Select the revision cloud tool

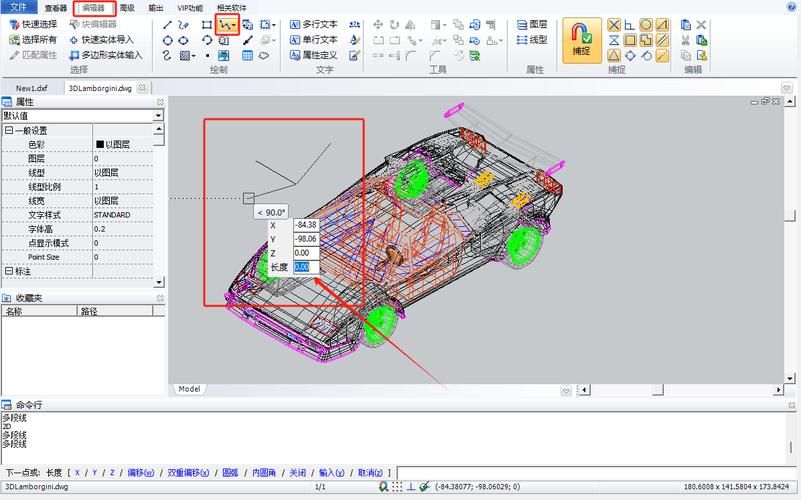pyautogui.click(x=264, y=55)
